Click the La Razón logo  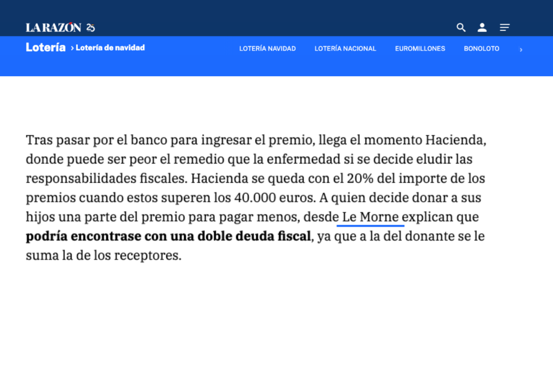pyautogui.click(x=53, y=28)
